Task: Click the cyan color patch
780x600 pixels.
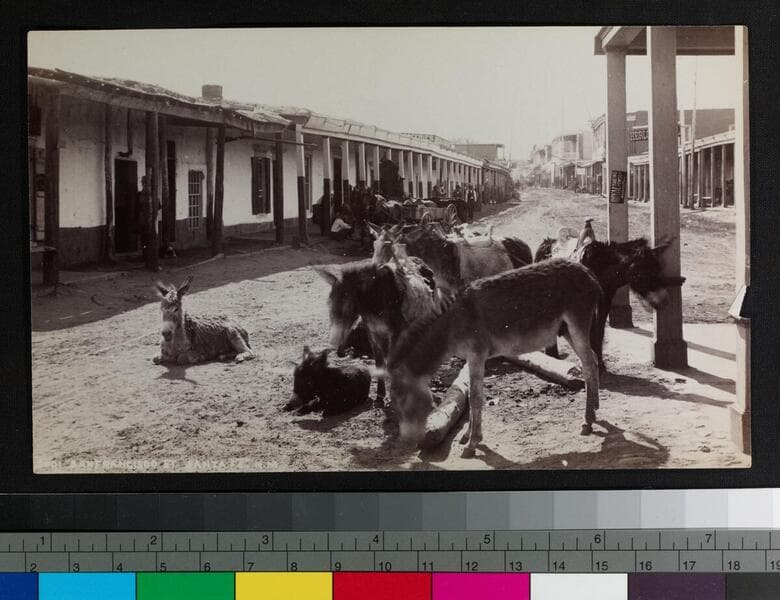Action: tap(87, 586)
